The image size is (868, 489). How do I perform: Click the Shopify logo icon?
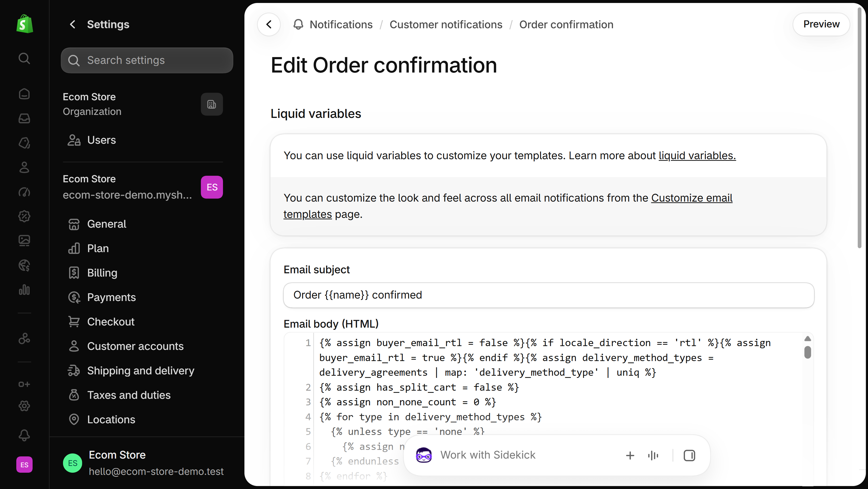pyautogui.click(x=25, y=24)
